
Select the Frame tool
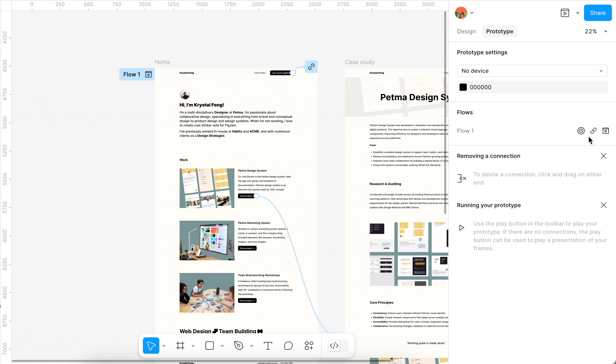pyautogui.click(x=180, y=346)
